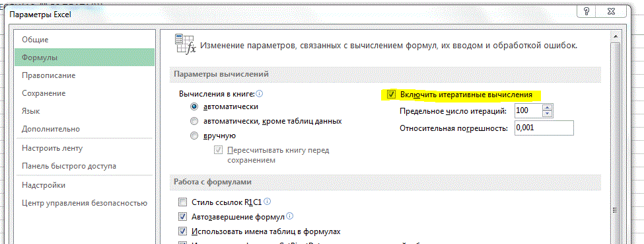Screen dimensions: 644x244
Task: Click the Предельное число итераций field
Action: 528,110
